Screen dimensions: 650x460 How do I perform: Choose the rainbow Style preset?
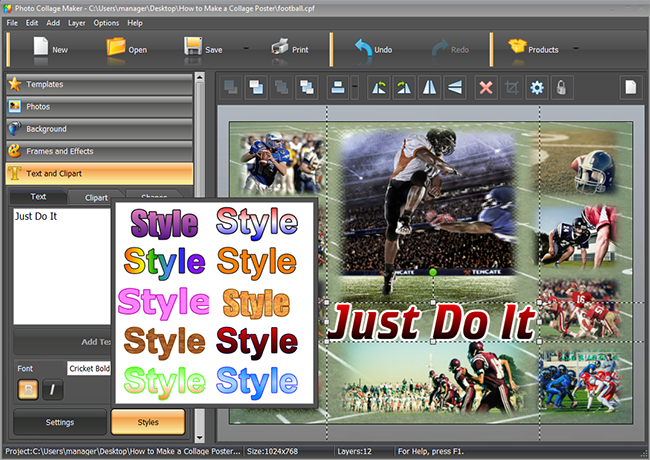pos(165,263)
